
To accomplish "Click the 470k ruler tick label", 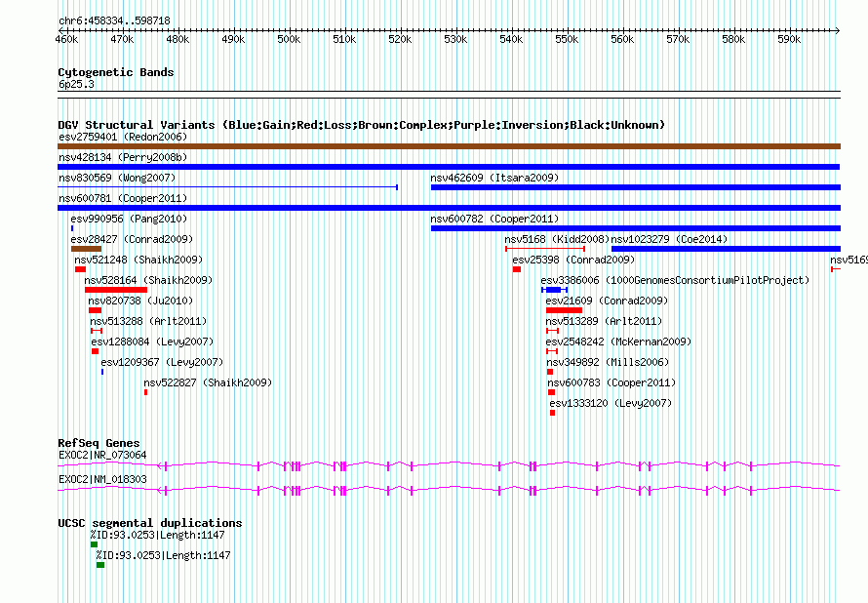I will (x=122, y=39).
